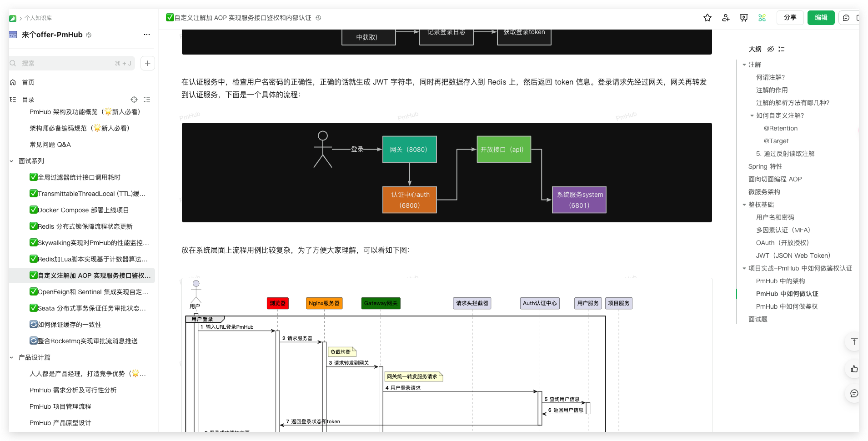868x441 pixels.
Task: Star the current document
Action: coord(707,18)
